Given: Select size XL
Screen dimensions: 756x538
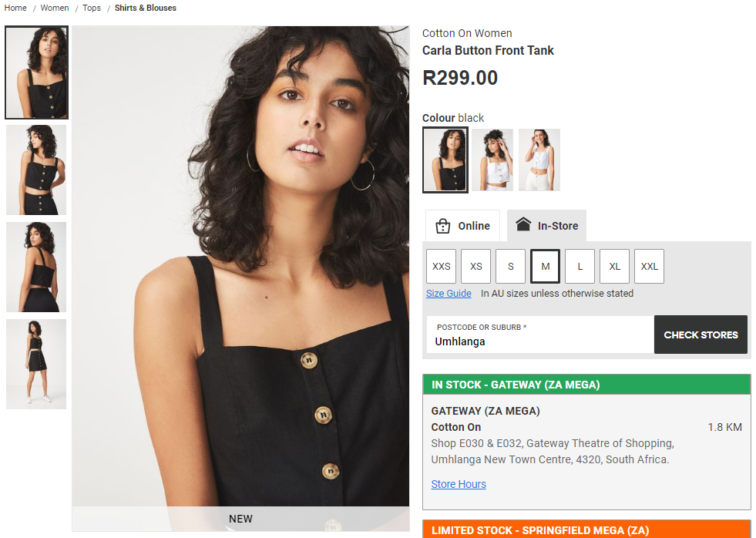Looking at the screenshot, I should tap(615, 266).
